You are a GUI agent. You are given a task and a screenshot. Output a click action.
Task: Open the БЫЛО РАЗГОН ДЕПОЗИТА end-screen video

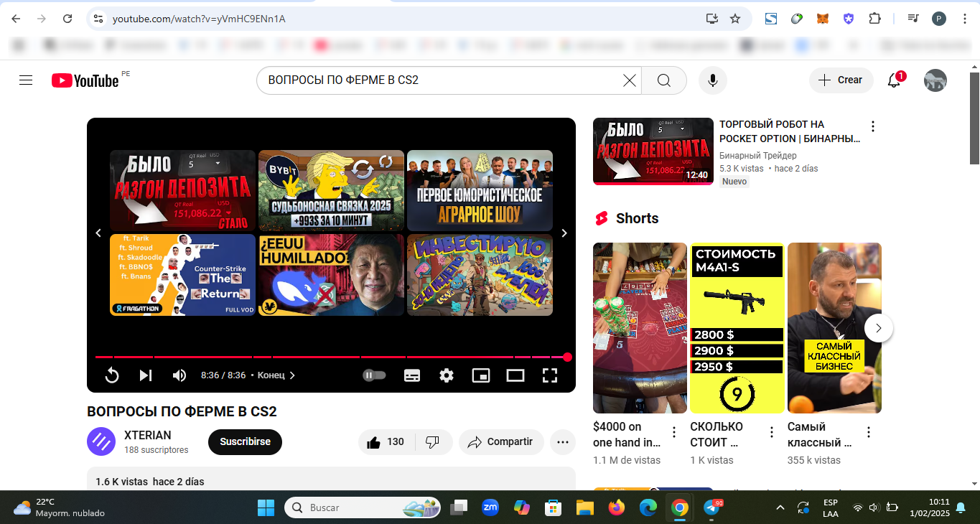182,190
